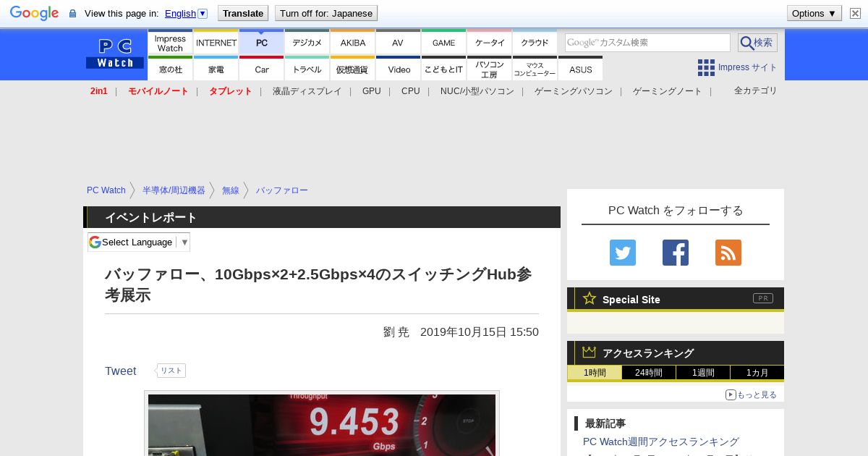
Task: Click the リスト button beside Tweet
Action: [x=171, y=371]
